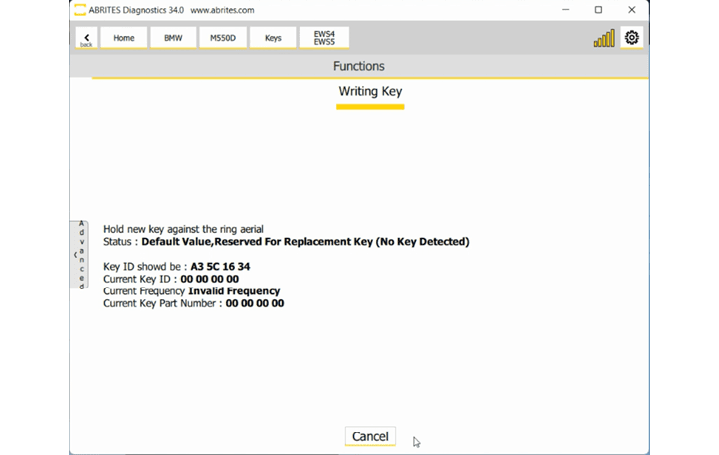
Task: Maximize the Abrites Diagnostics window
Action: pos(598,10)
